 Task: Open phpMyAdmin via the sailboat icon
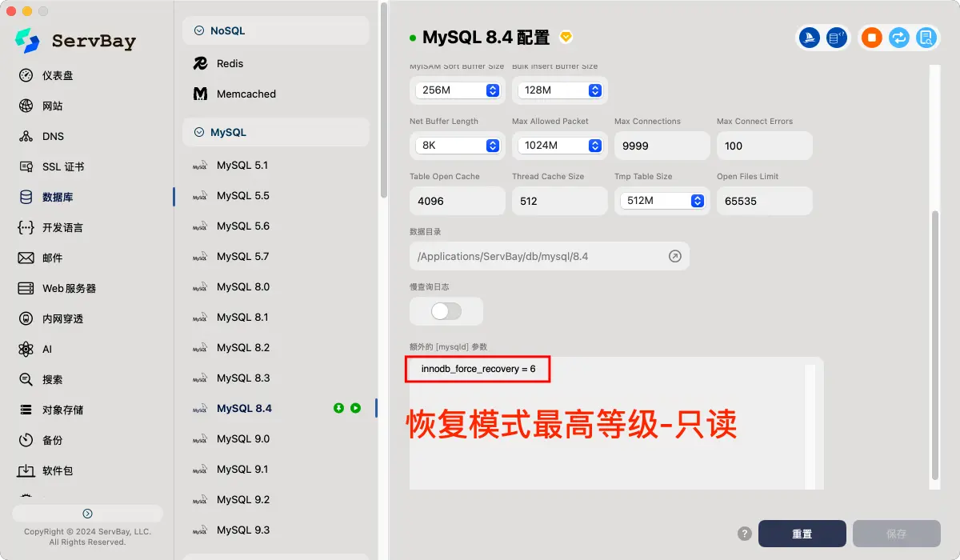click(x=810, y=38)
